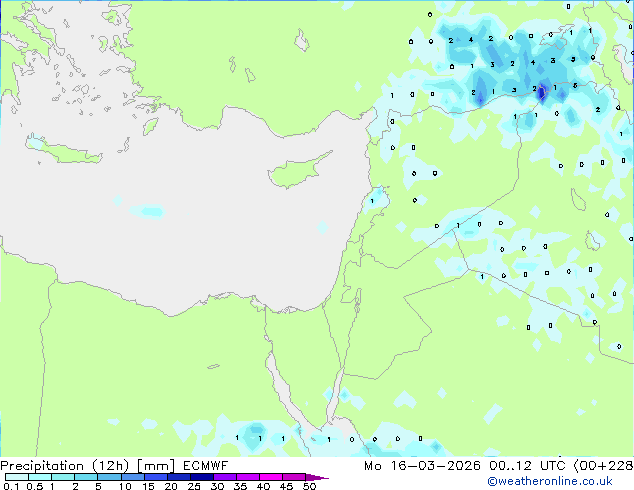This screenshot has width=634, height=490.
Task: Pick the 10–15 mm legend swatch
Action: pos(132,477)
